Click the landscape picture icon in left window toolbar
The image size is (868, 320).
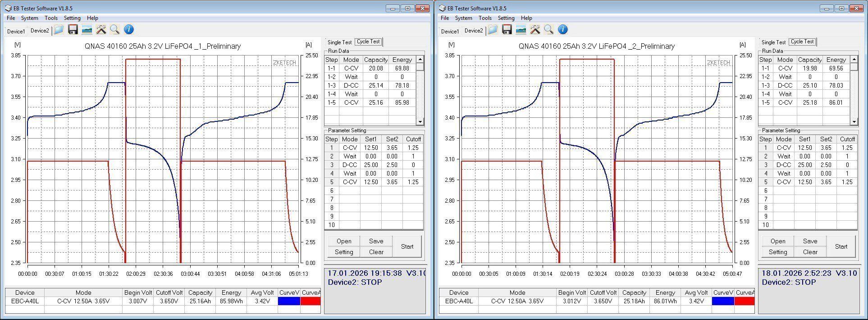click(87, 30)
